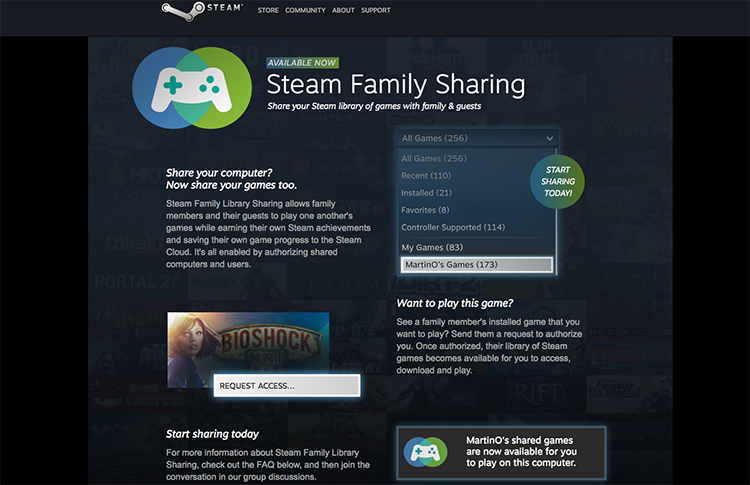Screen dimensions: 750x485
Task: Open the STORE menu
Action: click(268, 10)
